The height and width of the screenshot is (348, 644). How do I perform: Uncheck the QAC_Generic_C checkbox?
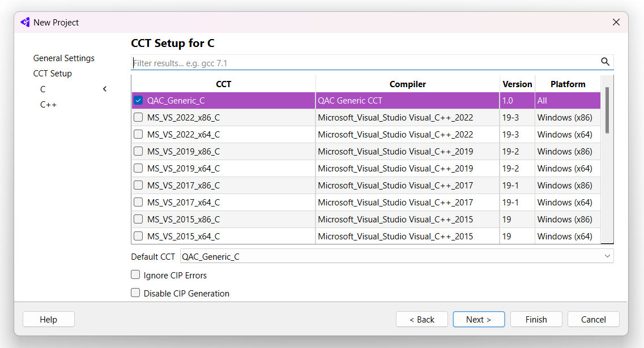click(x=138, y=100)
